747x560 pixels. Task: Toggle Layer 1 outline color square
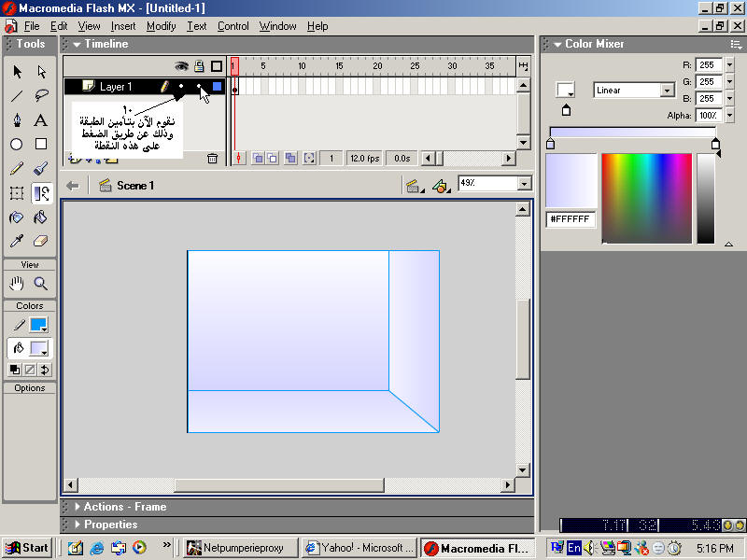click(x=217, y=86)
